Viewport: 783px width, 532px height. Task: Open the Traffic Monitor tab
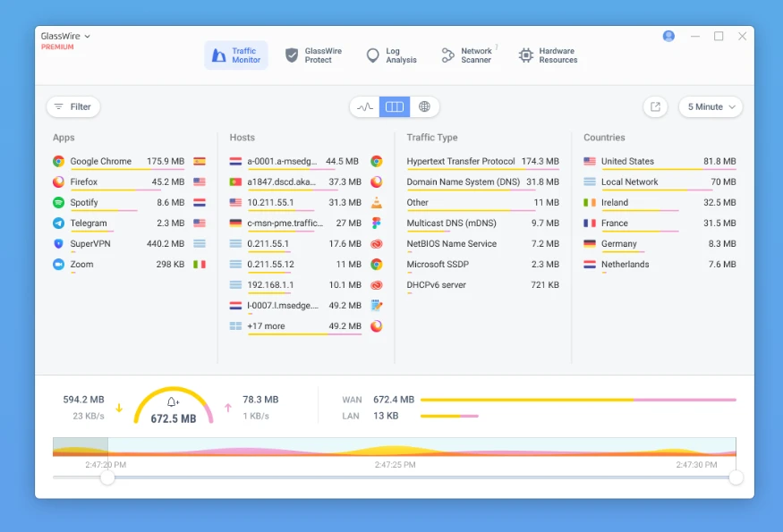pyautogui.click(x=236, y=55)
